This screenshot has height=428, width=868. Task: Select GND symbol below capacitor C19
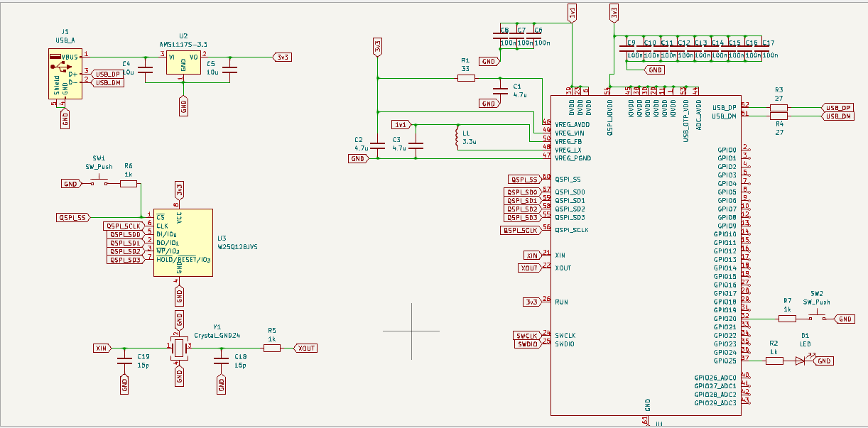click(x=124, y=385)
